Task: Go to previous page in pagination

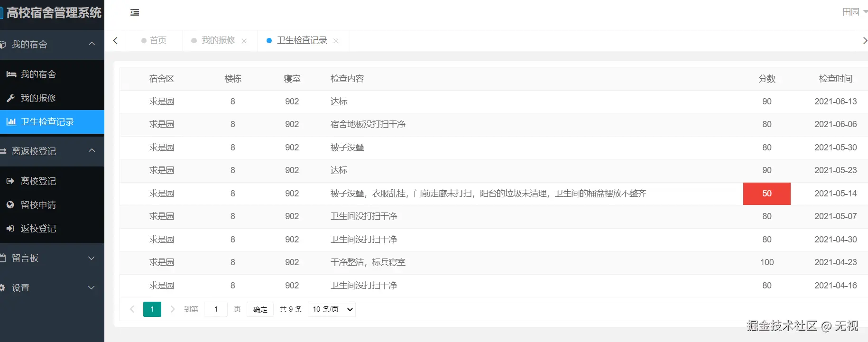Action: [x=132, y=309]
